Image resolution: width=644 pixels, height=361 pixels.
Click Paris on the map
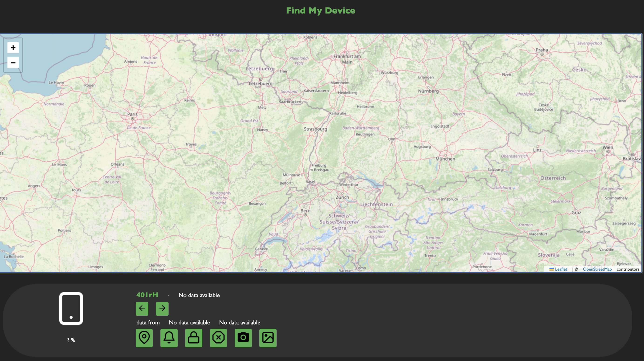pyautogui.click(x=132, y=115)
